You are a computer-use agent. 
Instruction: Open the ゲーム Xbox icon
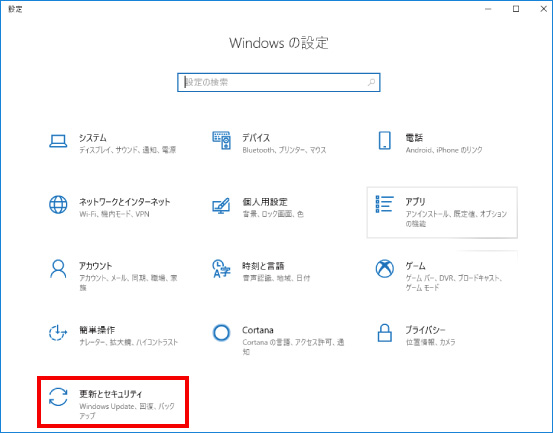[x=384, y=269]
